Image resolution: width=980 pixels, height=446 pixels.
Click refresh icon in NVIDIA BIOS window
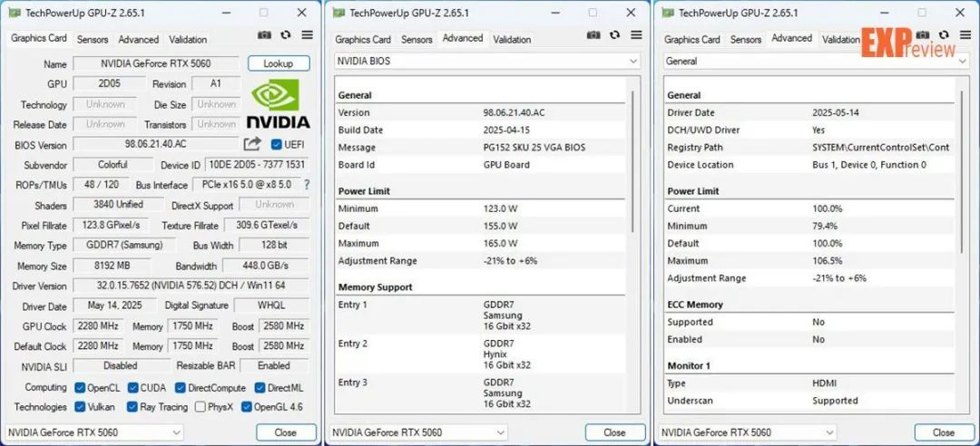pyautogui.click(x=615, y=35)
